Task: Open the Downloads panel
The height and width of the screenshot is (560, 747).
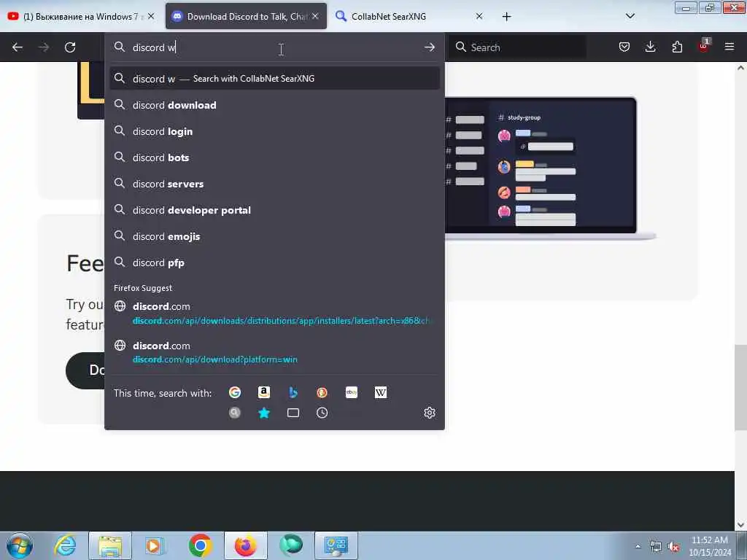Action: coord(650,47)
